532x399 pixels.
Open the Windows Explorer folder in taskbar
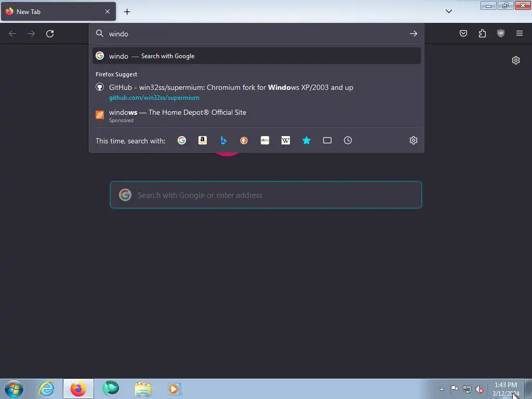click(143, 389)
